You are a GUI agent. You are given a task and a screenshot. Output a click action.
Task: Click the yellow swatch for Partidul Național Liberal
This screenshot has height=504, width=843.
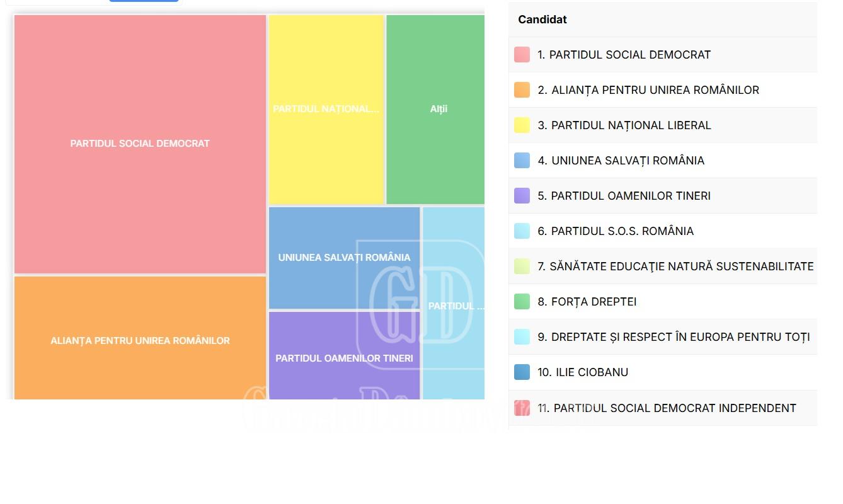[x=522, y=125]
